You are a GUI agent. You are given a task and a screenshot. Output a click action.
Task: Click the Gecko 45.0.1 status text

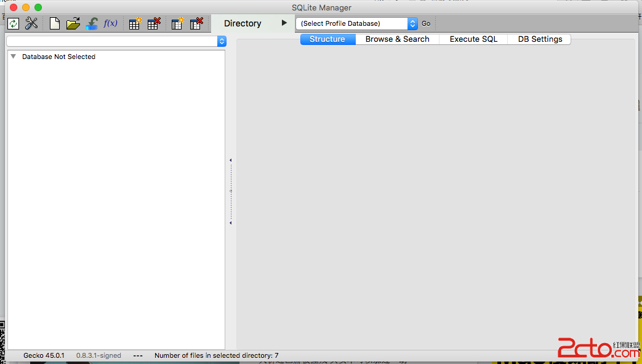44,355
